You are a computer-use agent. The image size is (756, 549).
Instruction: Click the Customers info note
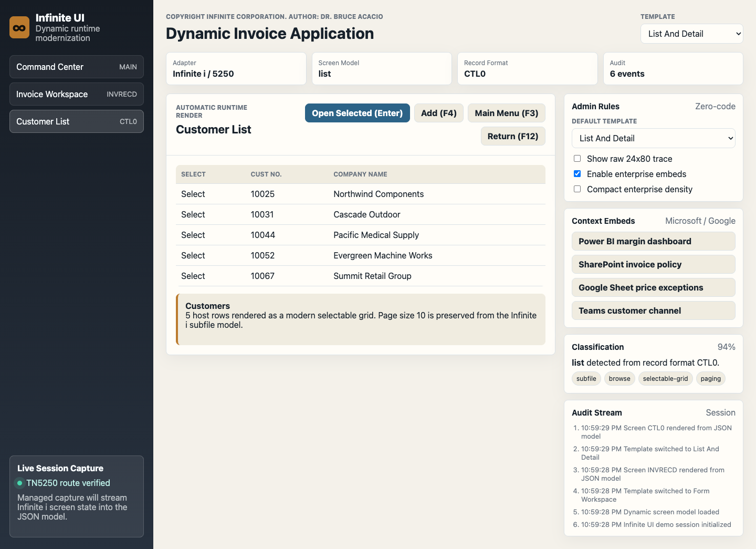point(361,319)
